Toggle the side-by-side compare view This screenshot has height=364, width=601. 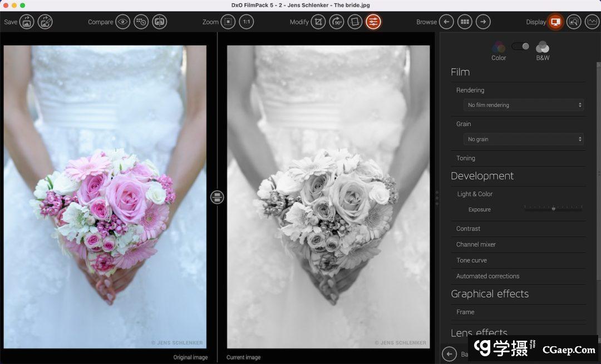(x=159, y=22)
